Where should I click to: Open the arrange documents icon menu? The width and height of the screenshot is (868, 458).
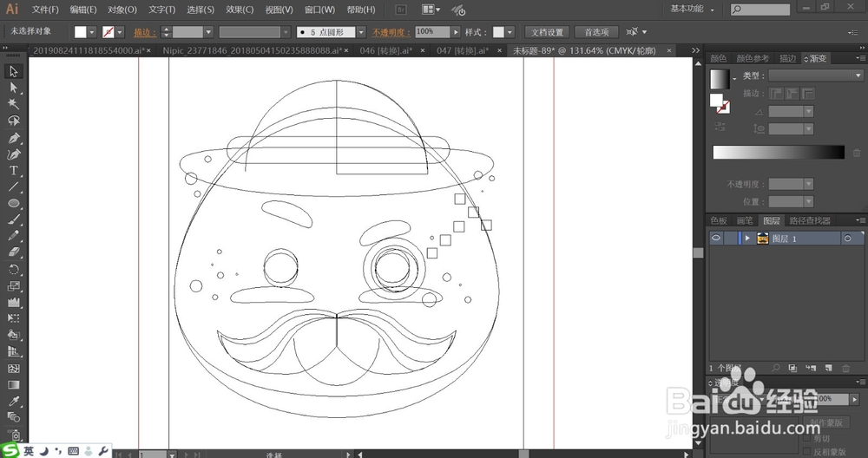click(431, 10)
